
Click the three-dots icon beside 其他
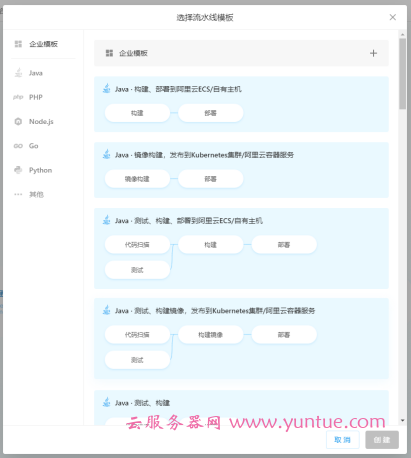click(x=18, y=195)
